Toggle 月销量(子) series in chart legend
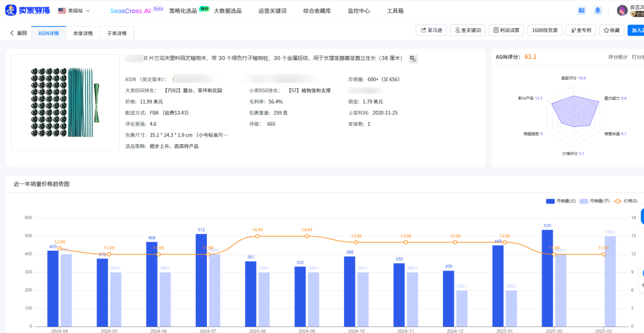The width and height of the screenshot is (644, 333). pyautogui.click(x=593, y=201)
